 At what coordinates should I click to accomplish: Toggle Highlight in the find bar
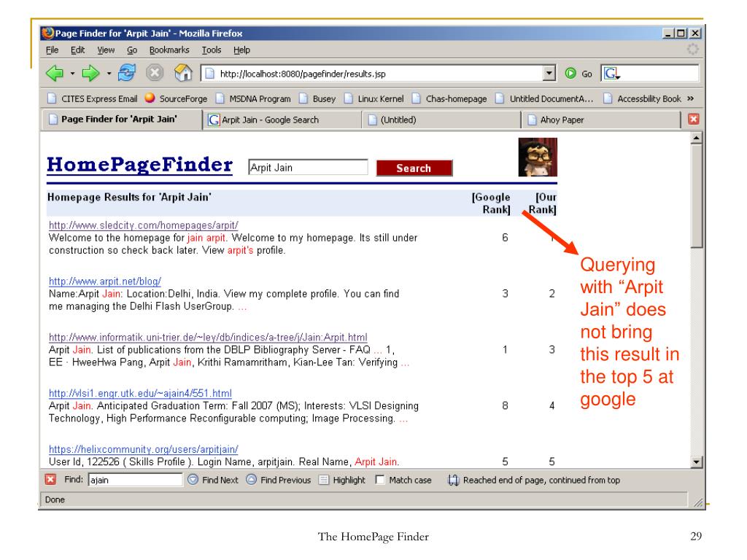click(342, 480)
